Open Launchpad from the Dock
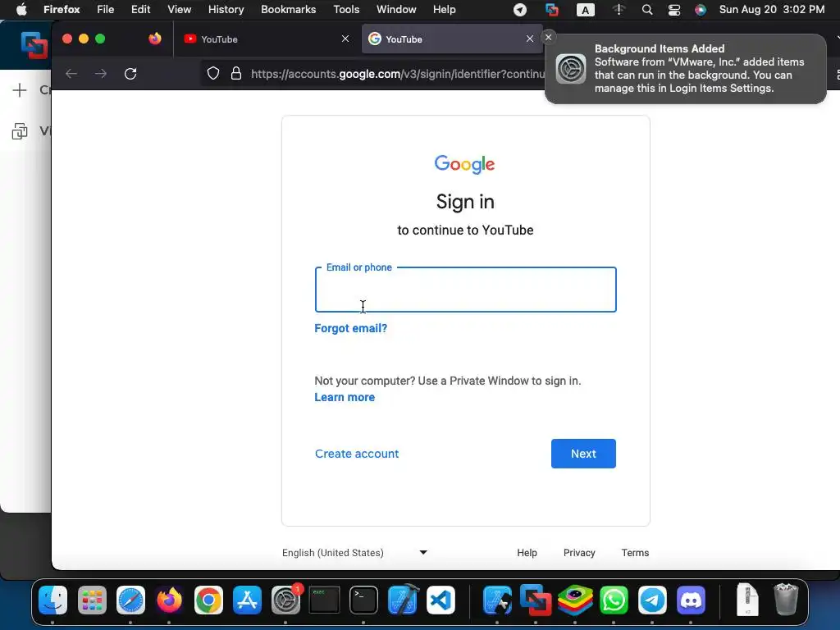 [x=92, y=600]
